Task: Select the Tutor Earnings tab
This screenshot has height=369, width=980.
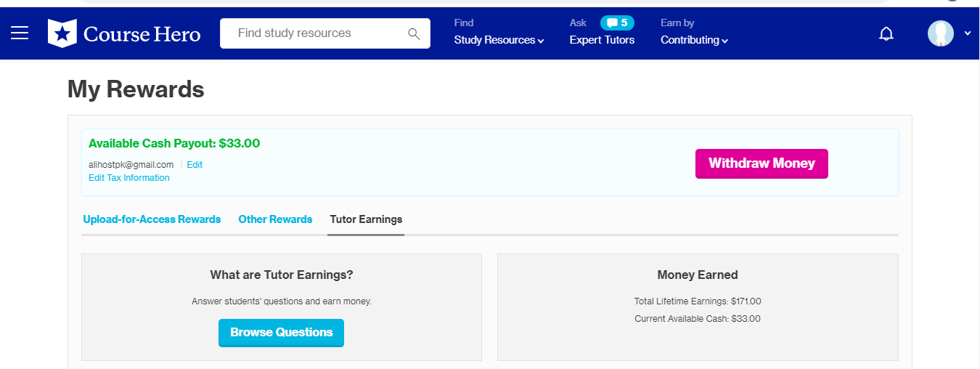Action: coord(366,219)
